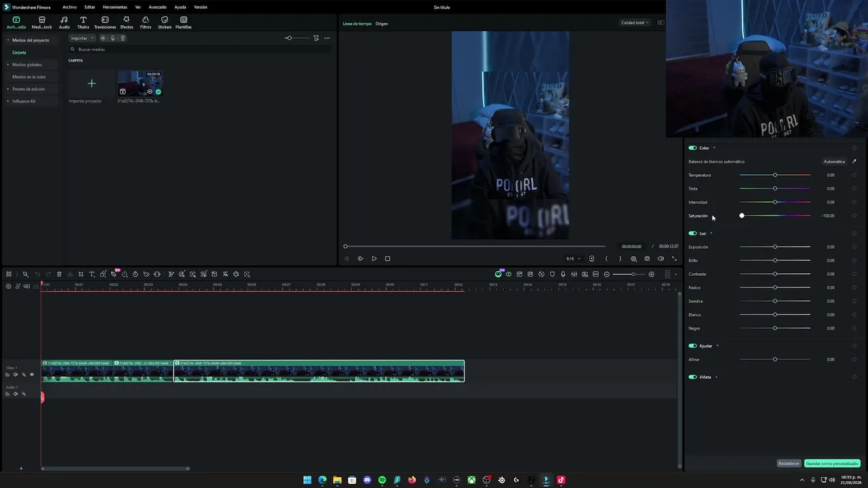The height and width of the screenshot is (488, 868).
Task: Click the Restablecer button
Action: [x=789, y=464]
